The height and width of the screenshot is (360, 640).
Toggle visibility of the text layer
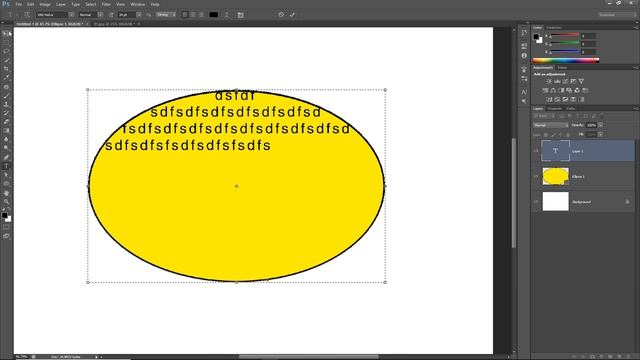pyautogui.click(x=536, y=151)
